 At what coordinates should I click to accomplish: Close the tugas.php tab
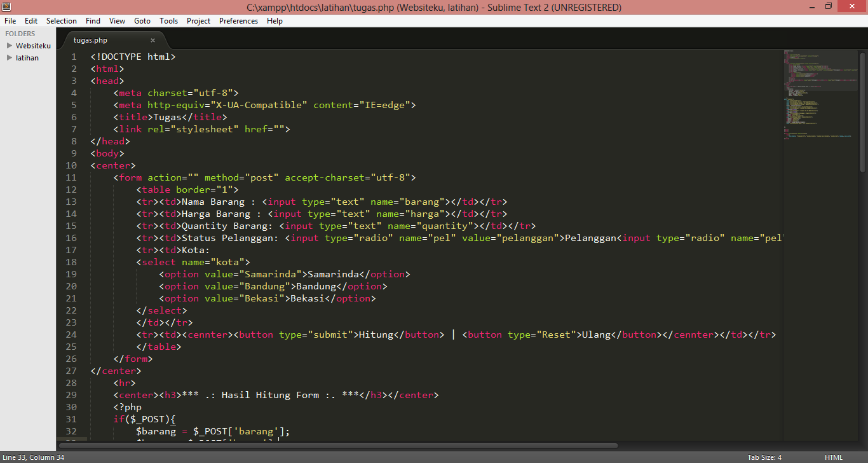pos(152,39)
